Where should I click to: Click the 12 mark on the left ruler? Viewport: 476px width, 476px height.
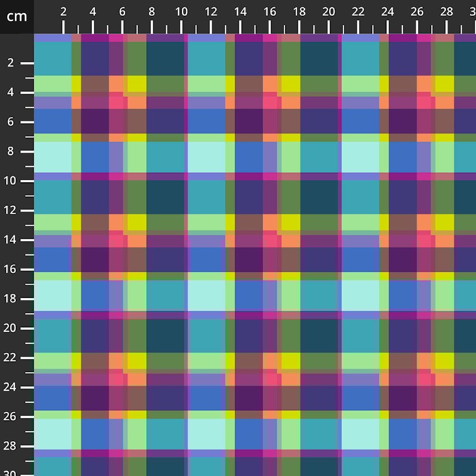coord(11,210)
